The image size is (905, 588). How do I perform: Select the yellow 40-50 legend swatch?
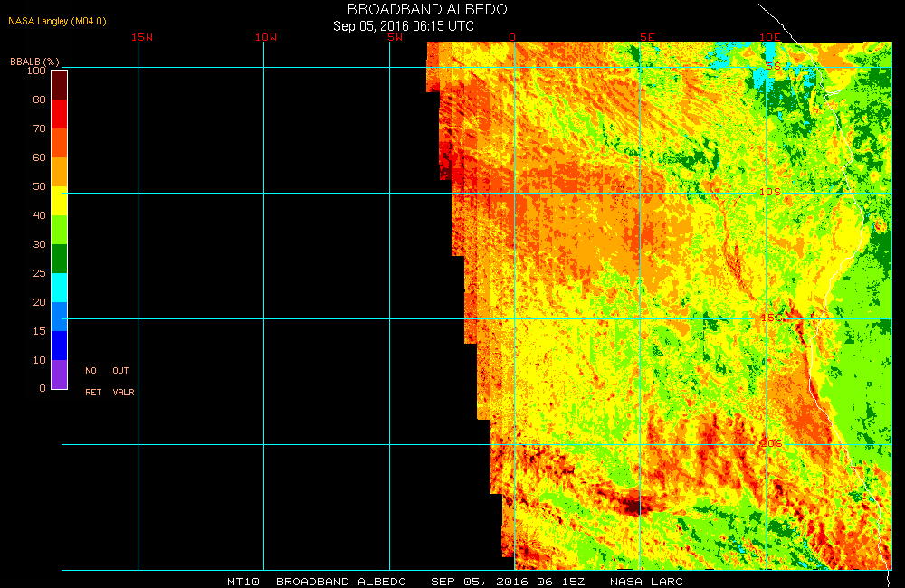tap(60, 200)
